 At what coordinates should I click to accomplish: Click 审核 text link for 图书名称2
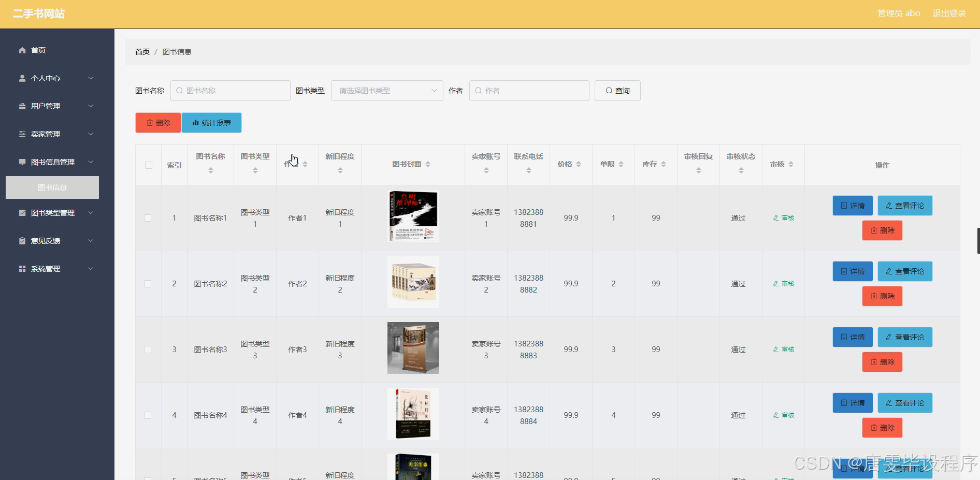click(x=788, y=284)
